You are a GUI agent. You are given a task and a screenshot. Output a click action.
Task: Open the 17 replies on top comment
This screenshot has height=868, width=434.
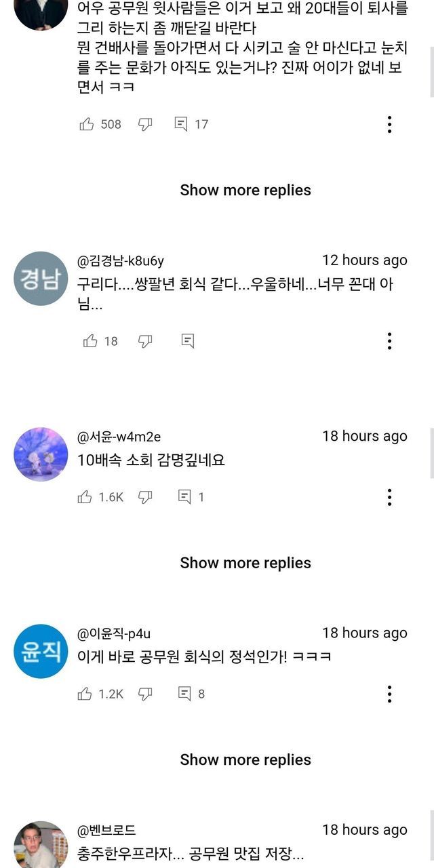(x=191, y=124)
